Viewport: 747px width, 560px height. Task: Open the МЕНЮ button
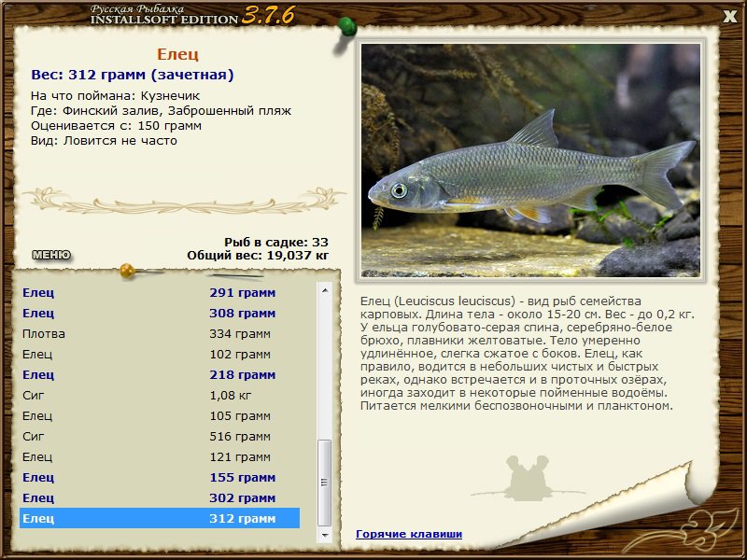[x=51, y=255]
